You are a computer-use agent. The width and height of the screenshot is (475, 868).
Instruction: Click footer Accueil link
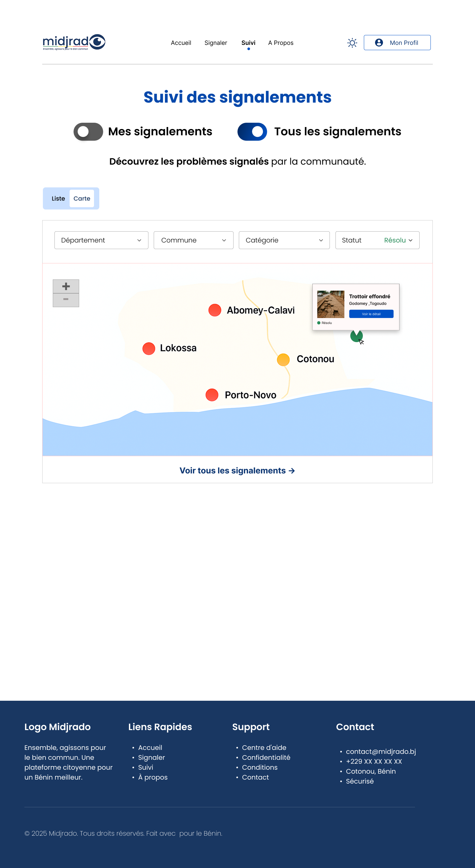tap(150, 747)
